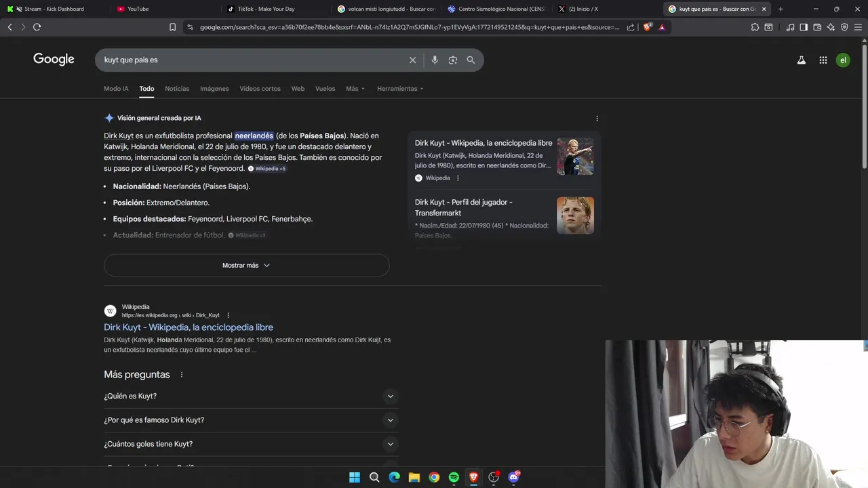Submit search with the magnifying glass icon
Screen dimensions: 868x488
pyautogui.click(x=471, y=60)
